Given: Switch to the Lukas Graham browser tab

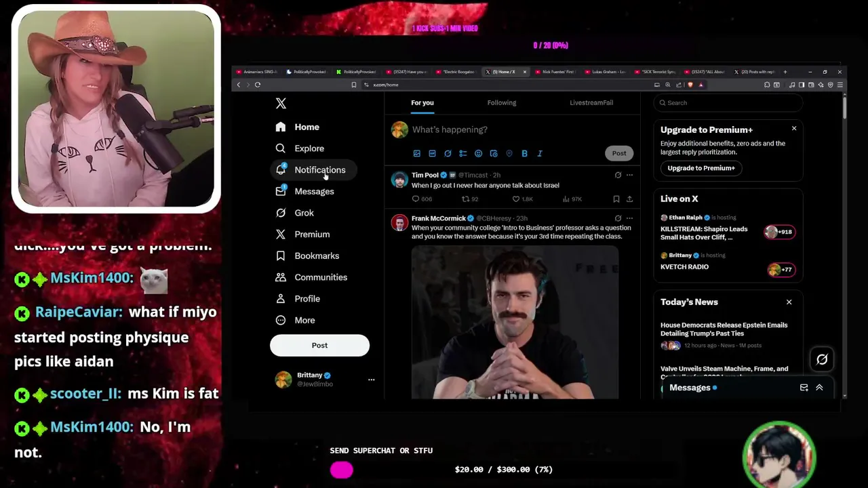Looking at the screenshot, I should 605,72.
